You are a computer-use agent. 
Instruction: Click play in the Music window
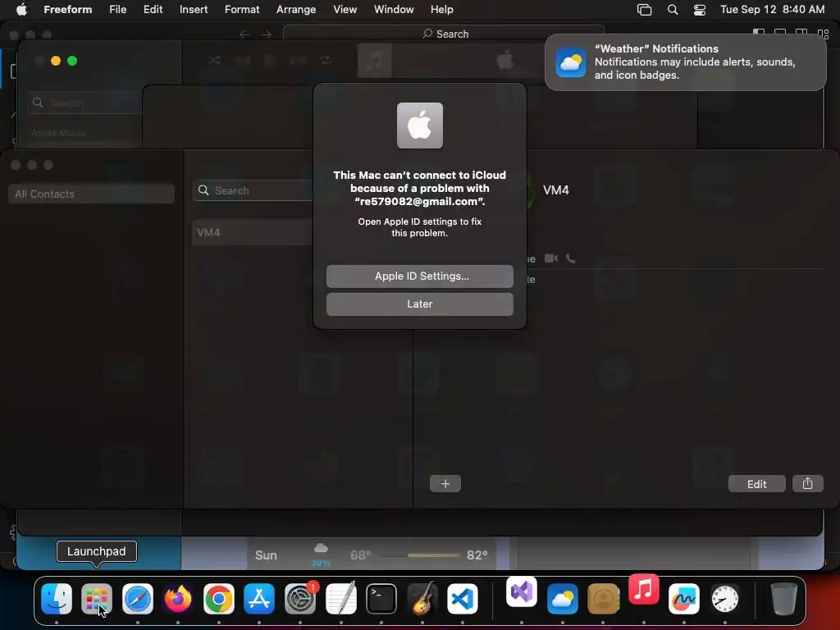pyautogui.click(x=270, y=60)
